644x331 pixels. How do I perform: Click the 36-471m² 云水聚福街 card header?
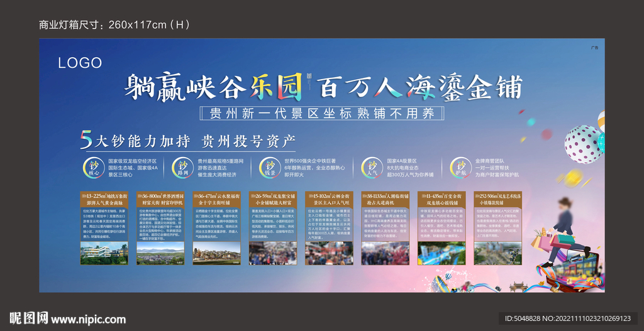point(217,199)
